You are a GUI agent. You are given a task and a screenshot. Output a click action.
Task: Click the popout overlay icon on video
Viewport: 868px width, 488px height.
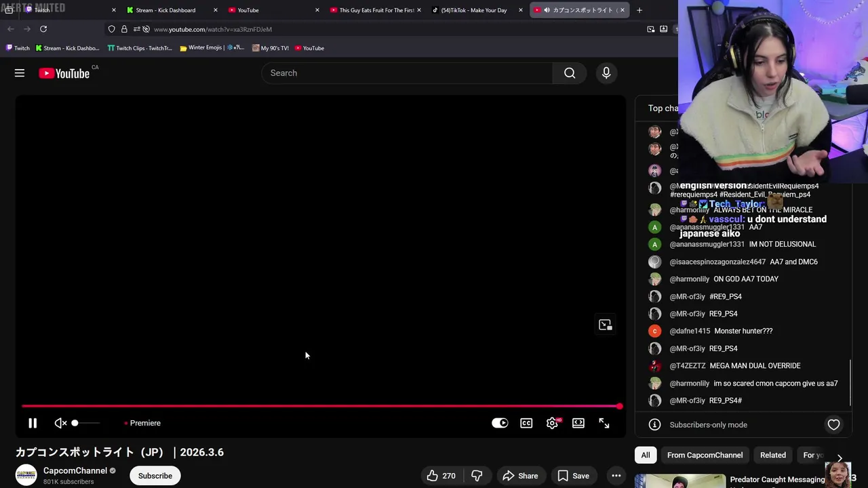click(x=606, y=325)
